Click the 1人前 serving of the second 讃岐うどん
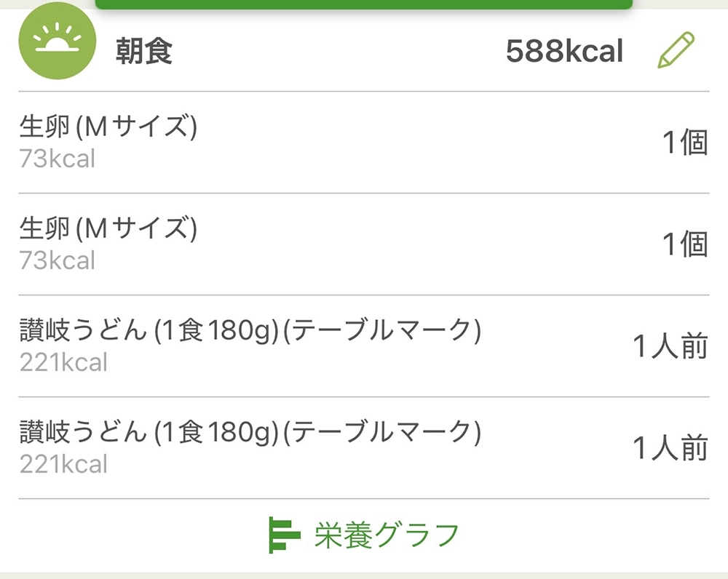Viewport: 728px width, 579px height. (670, 448)
